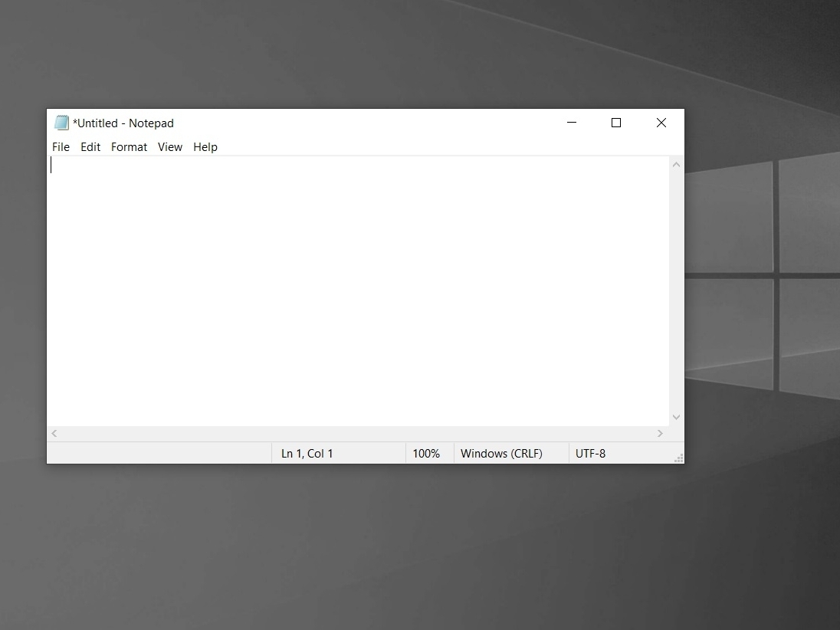Open the Format menu
Screen dimensions: 840x630
(129, 147)
